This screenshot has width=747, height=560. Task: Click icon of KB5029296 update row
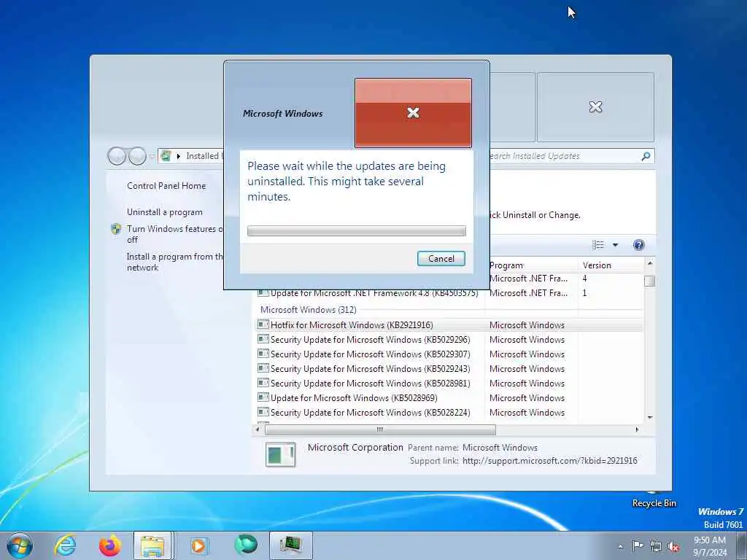click(263, 339)
